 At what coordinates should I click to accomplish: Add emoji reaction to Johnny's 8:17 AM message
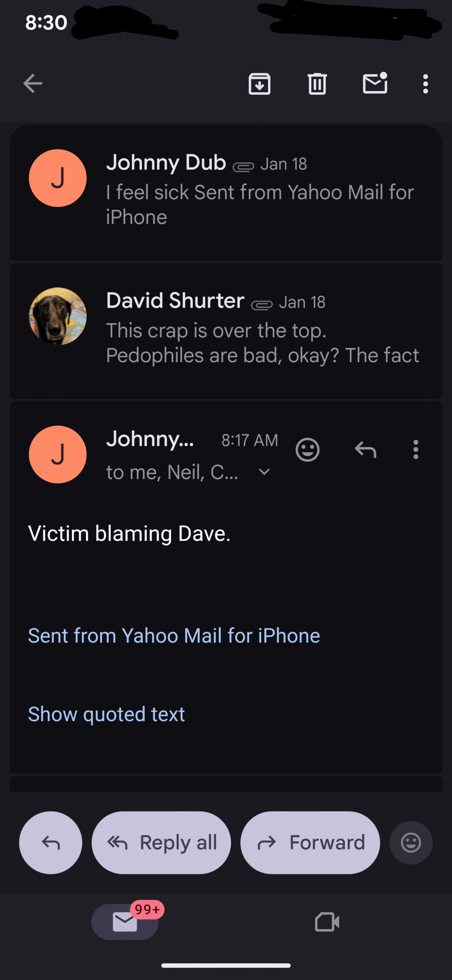pos(307,449)
